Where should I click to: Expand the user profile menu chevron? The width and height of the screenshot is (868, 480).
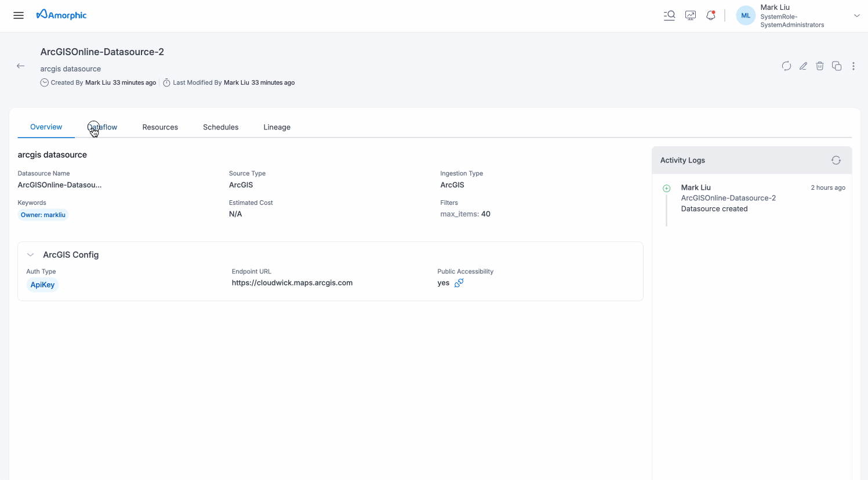(x=856, y=15)
